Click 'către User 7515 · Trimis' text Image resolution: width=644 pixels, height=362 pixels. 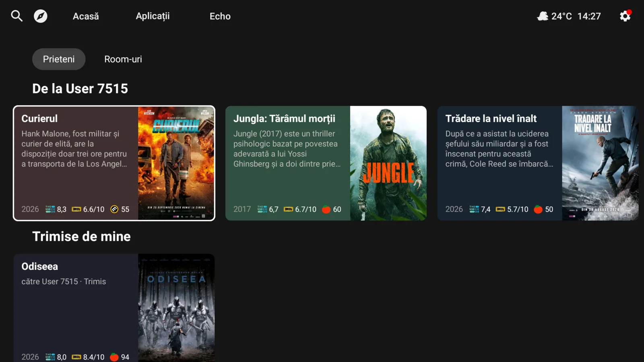click(64, 282)
